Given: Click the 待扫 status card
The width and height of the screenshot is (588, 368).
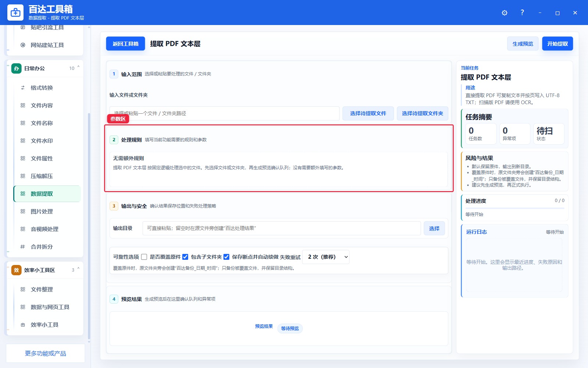Looking at the screenshot, I should click(x=549, y=134).
